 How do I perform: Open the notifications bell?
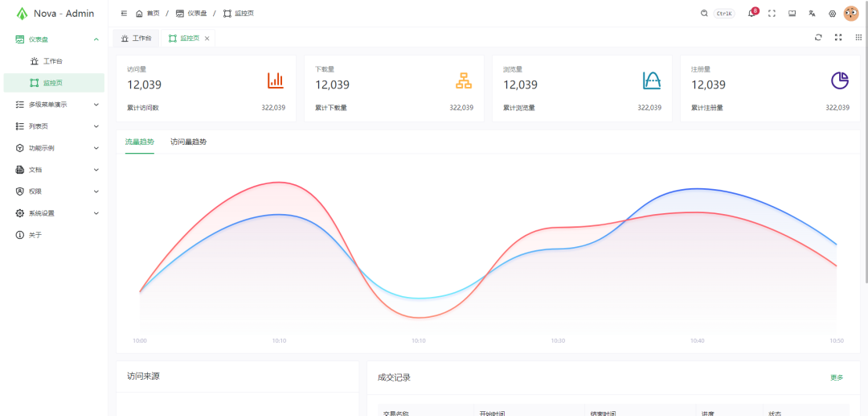click(x=751, y=14)
